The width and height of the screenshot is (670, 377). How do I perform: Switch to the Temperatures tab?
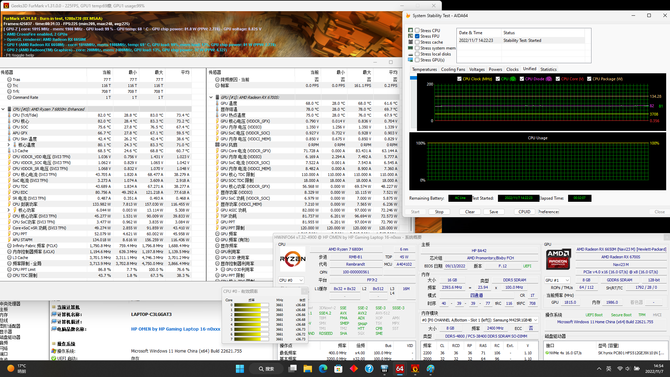(424, 69)
